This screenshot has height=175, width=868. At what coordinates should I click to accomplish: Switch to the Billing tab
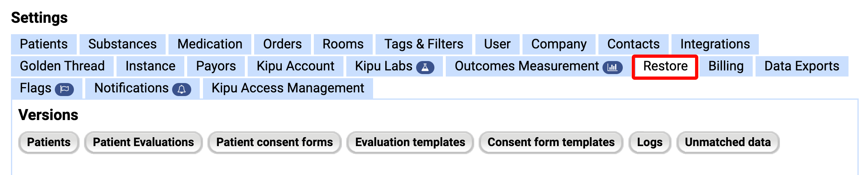pos(726,66)
